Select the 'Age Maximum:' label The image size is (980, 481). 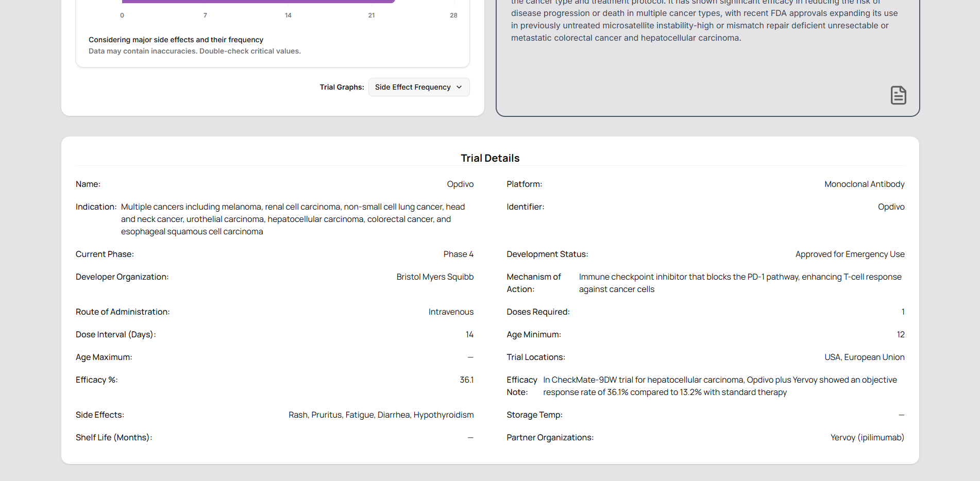coord(104,357)
